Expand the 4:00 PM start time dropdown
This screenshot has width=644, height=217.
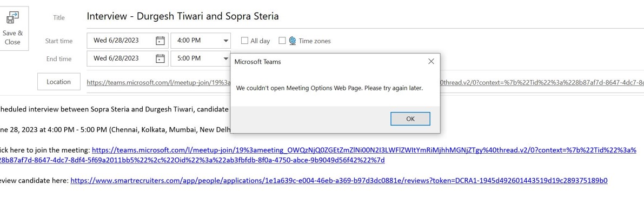pyautogui.click(x=226, y=41)
